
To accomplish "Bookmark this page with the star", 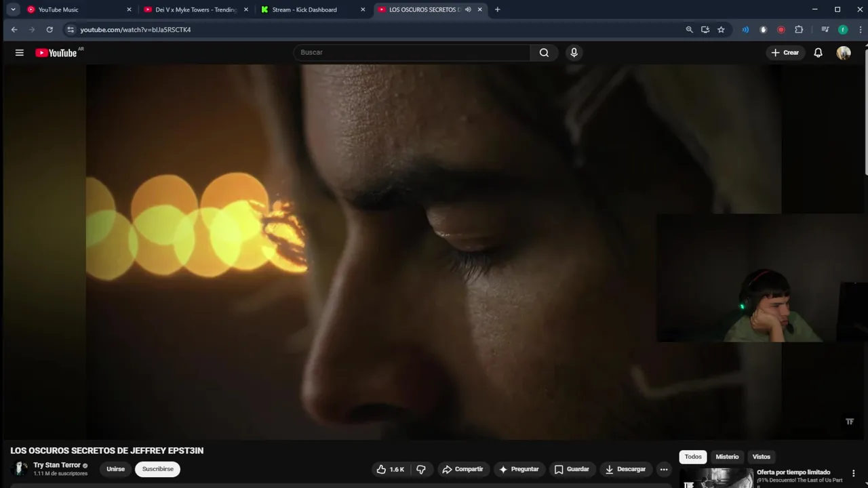I will point(721,30).
